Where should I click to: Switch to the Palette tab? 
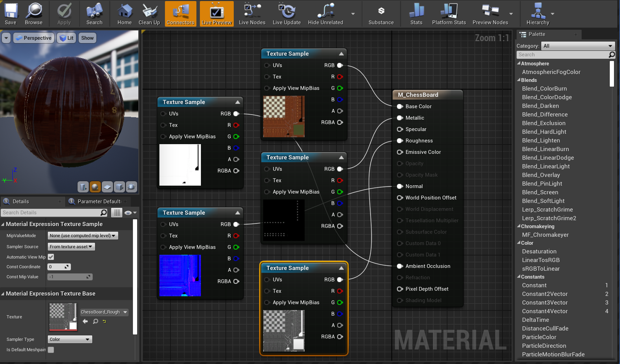pos(549,34)
